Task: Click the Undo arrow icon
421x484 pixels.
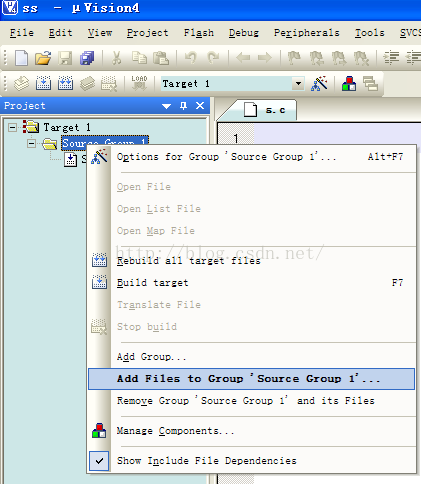Action: point(191,58)
